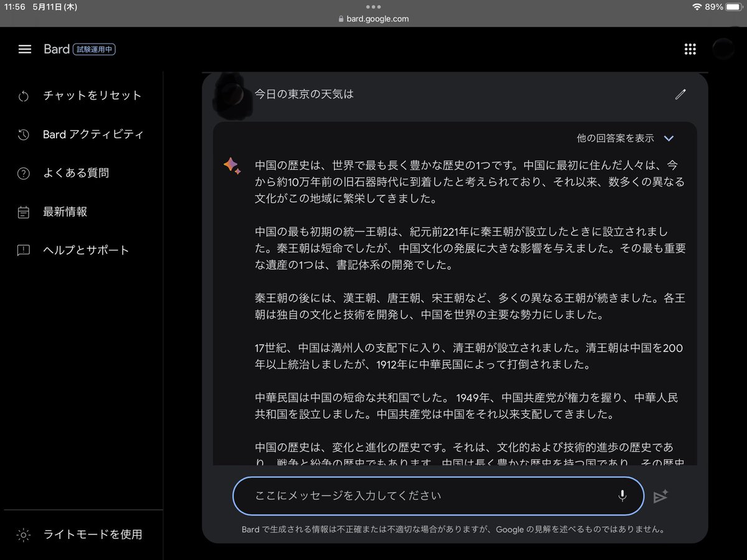Tap the three-dot multitasking control at top
Viewport: 747px width, 560px height.
point(374,7)
